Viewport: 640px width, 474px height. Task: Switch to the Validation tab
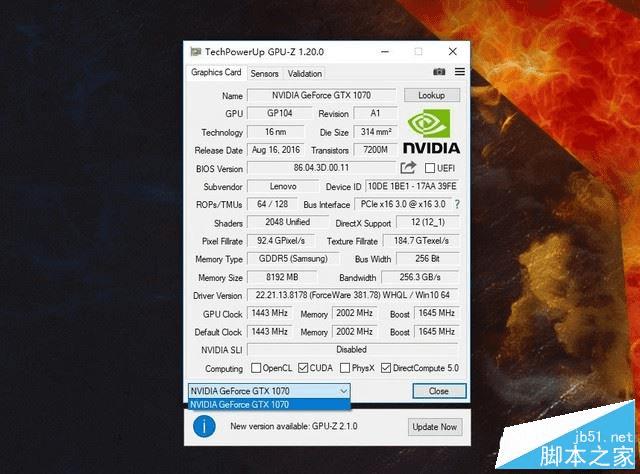click(304, 73)
